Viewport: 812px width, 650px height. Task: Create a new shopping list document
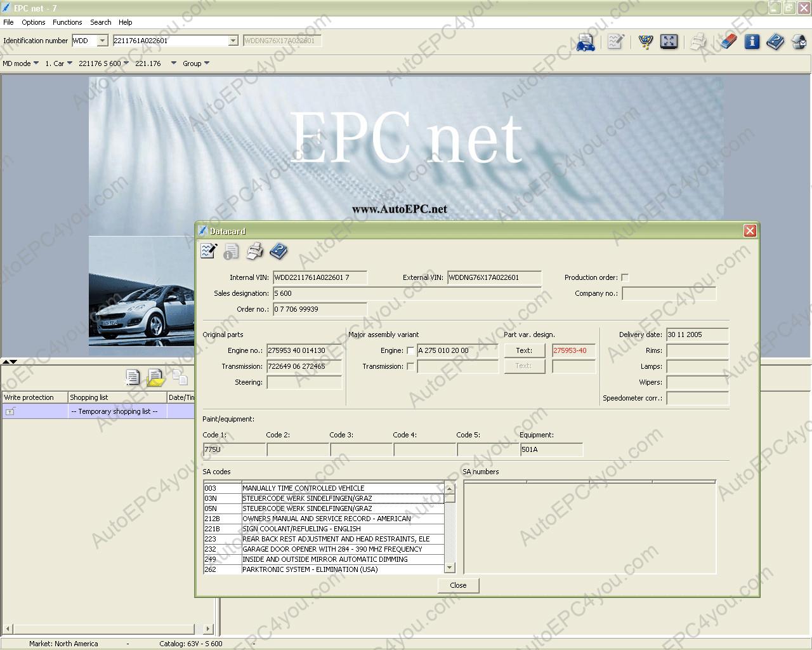click(x=133, y=378)
